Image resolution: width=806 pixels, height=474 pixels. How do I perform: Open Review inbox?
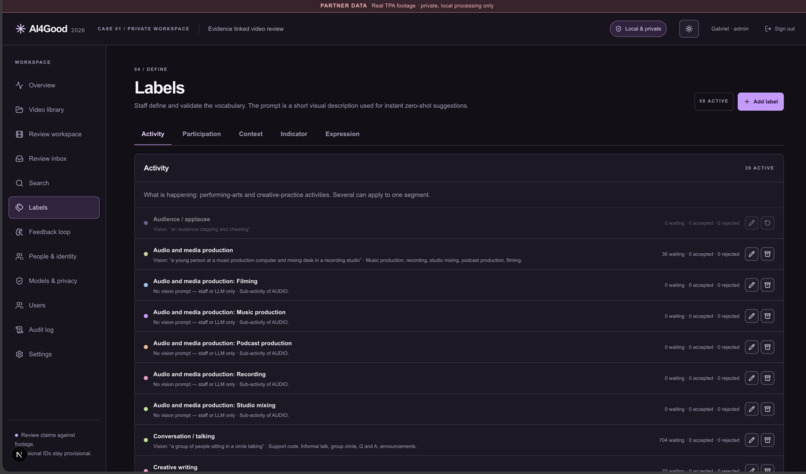point(53,158)
